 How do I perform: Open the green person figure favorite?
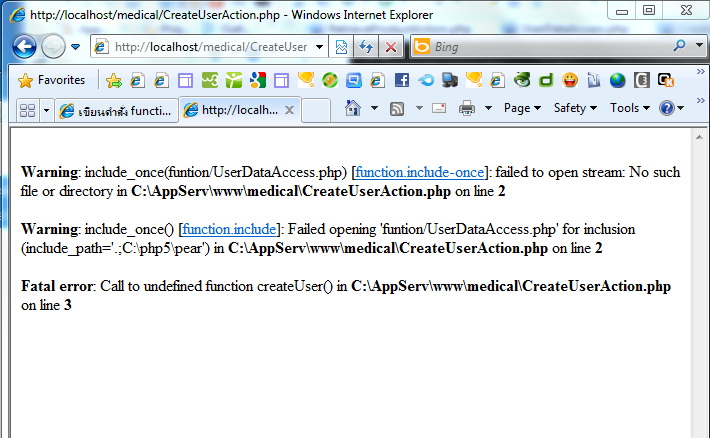tap(234, 80)
